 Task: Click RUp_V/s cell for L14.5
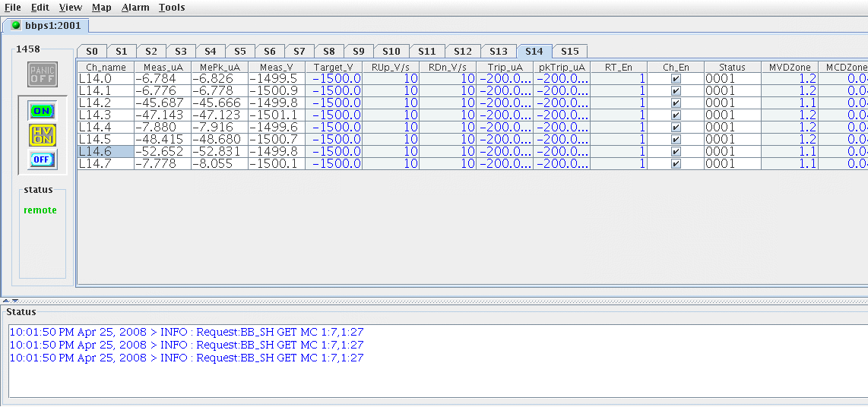coord(391,140)
